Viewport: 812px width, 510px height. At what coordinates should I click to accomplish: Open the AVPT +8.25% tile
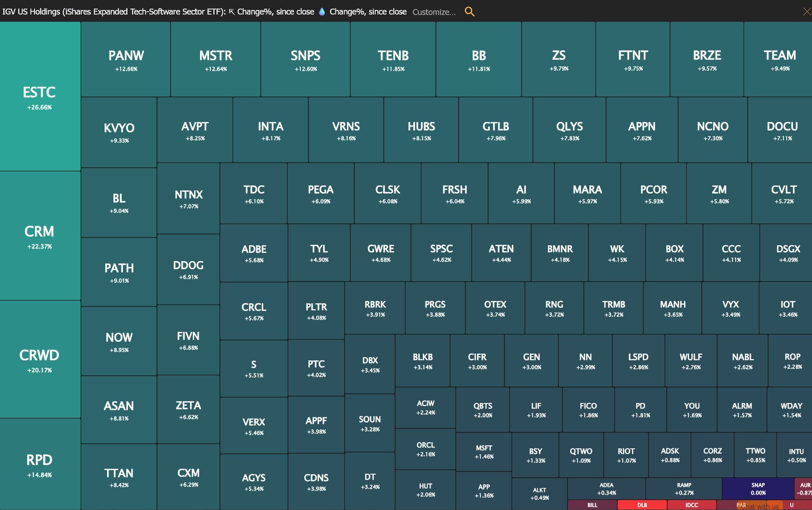(195, 130)
